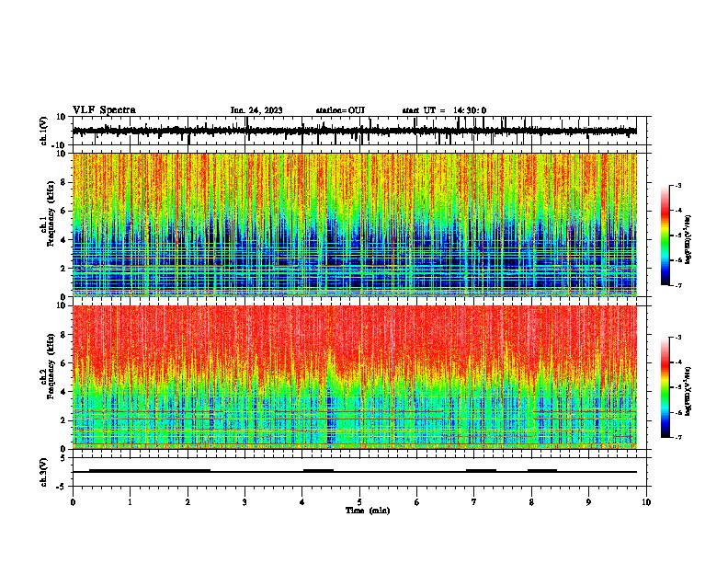Click the 'station=OUJ' header text
Image resolution: width=728 pixels, height=563 pixels.
[340, 110]
